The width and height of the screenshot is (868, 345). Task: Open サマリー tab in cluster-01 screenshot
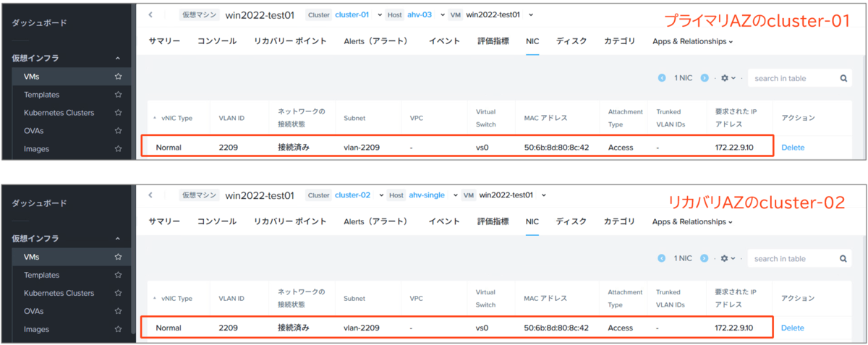[164, 41]
